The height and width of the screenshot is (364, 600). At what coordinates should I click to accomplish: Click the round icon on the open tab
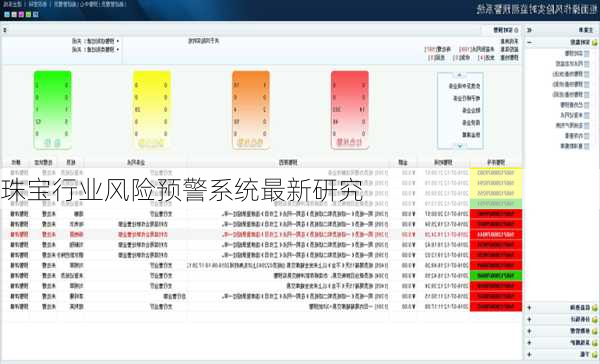coord(516,30)
